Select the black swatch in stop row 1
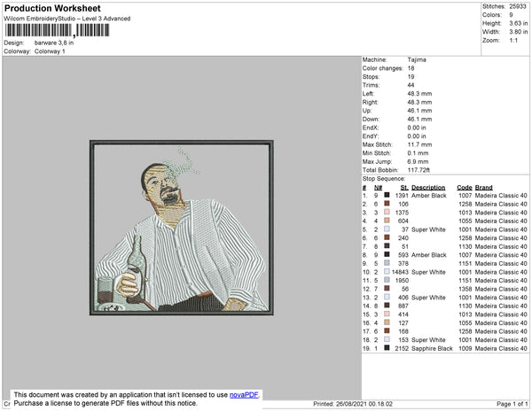Screen dimensions: 532x411 click(x=387, y=195)
